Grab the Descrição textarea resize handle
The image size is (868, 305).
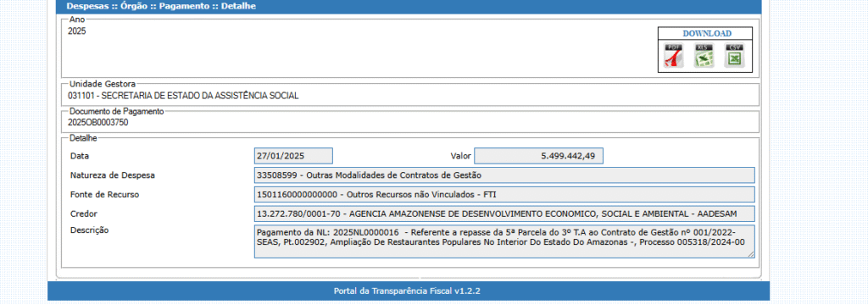pos(751,254)
